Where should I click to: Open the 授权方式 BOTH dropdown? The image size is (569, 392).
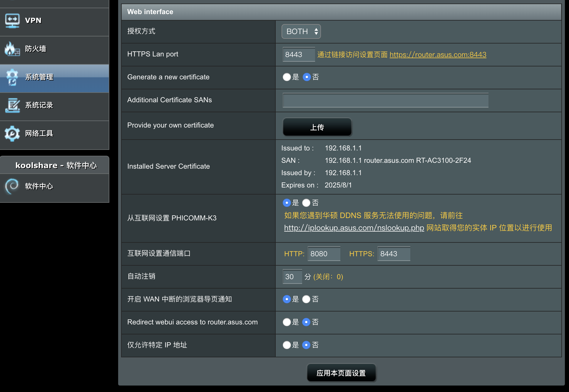(301, 31)
